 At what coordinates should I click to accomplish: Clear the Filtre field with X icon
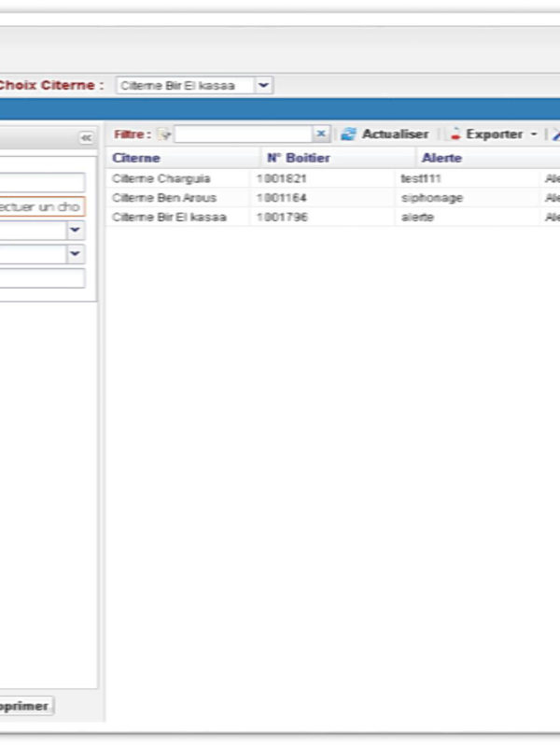coord(321,134)
